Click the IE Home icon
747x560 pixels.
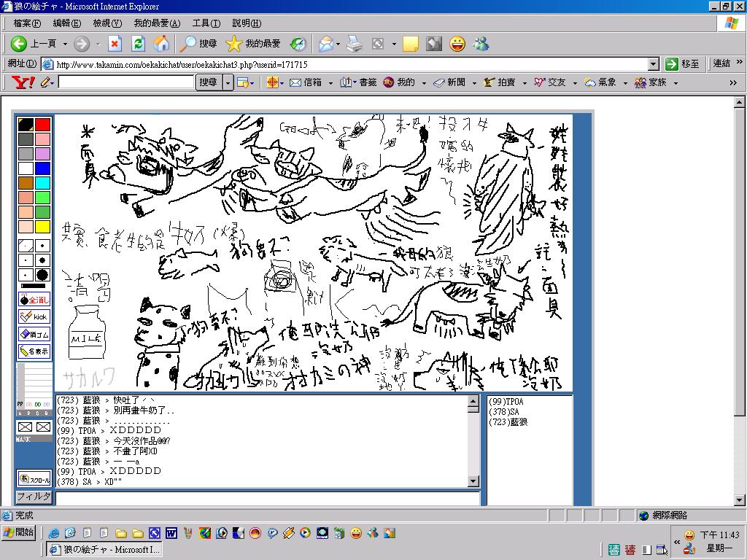161,44
